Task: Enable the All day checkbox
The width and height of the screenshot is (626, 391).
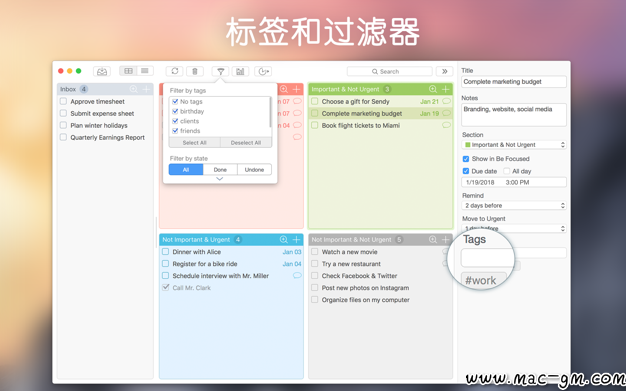Action: coord(507,171)
